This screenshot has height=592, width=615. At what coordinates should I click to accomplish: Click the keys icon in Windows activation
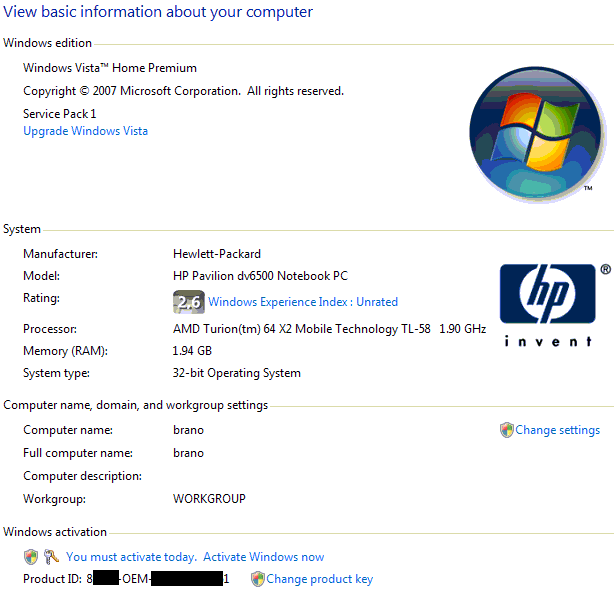point(51,557)
